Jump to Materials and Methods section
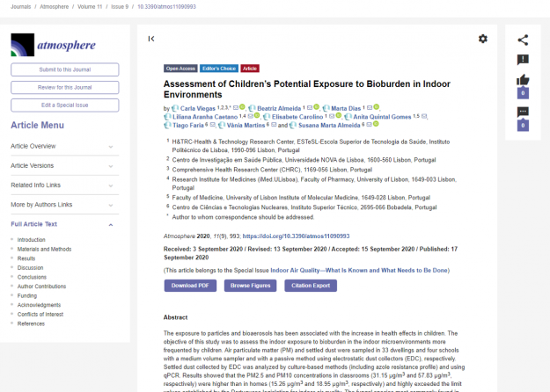This screenshot has height=392, width=550. pos(44,249)
